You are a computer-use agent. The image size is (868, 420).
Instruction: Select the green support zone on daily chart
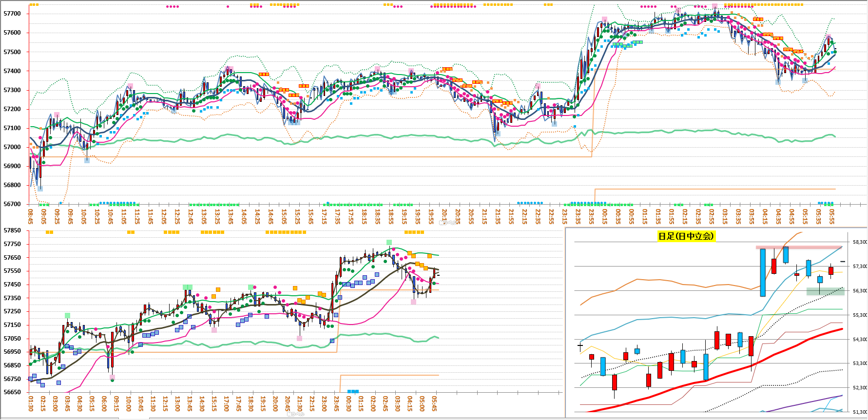[825, 291]
